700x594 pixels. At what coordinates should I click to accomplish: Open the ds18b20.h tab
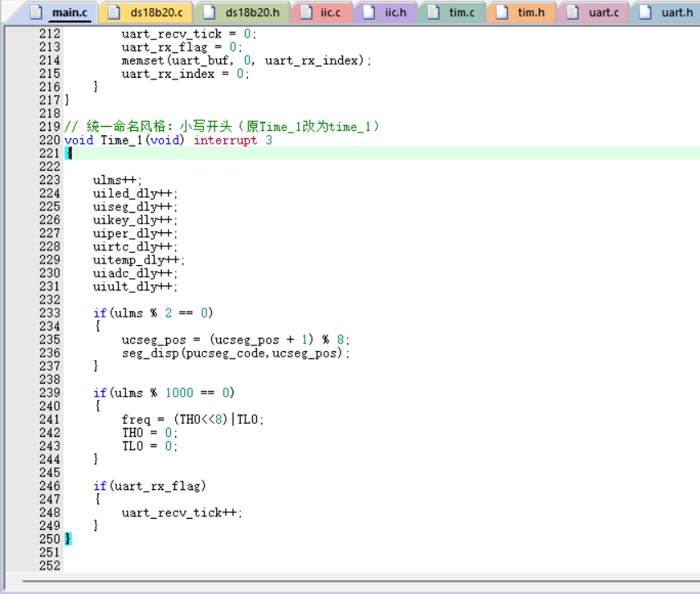(242, 12)
